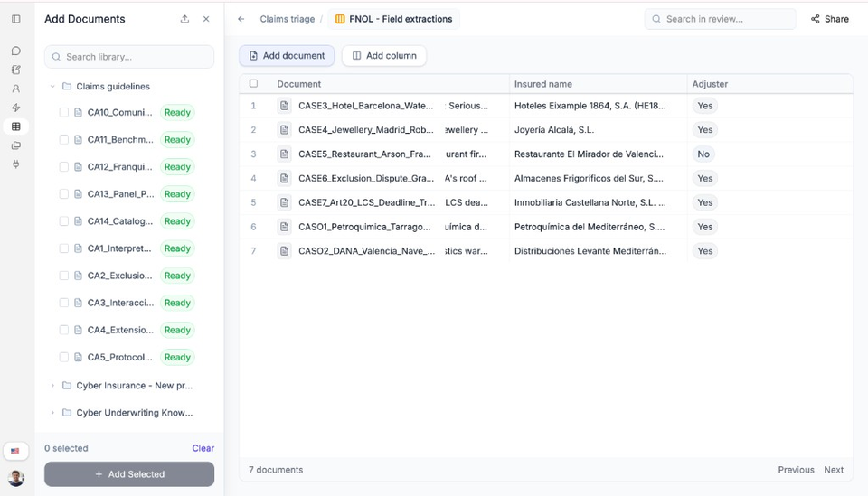This screenshot has width=868, height=496.
Task: Open the CASE3_Hotel_Barcelona_Wate... document name
Action: (366, 106)
